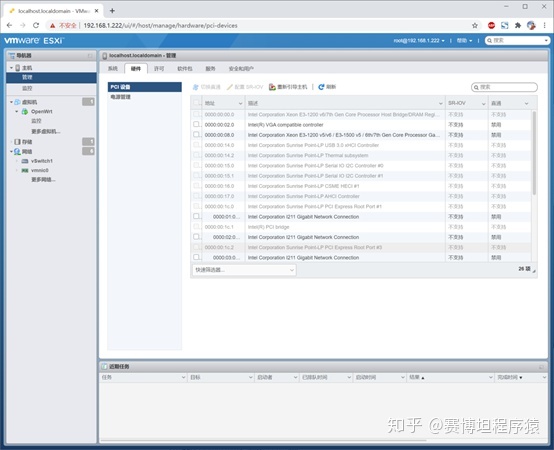Open the 描述 column dropdown arrow
The height and width of the screenshot is (450, 554).
[x=441, y=103]
